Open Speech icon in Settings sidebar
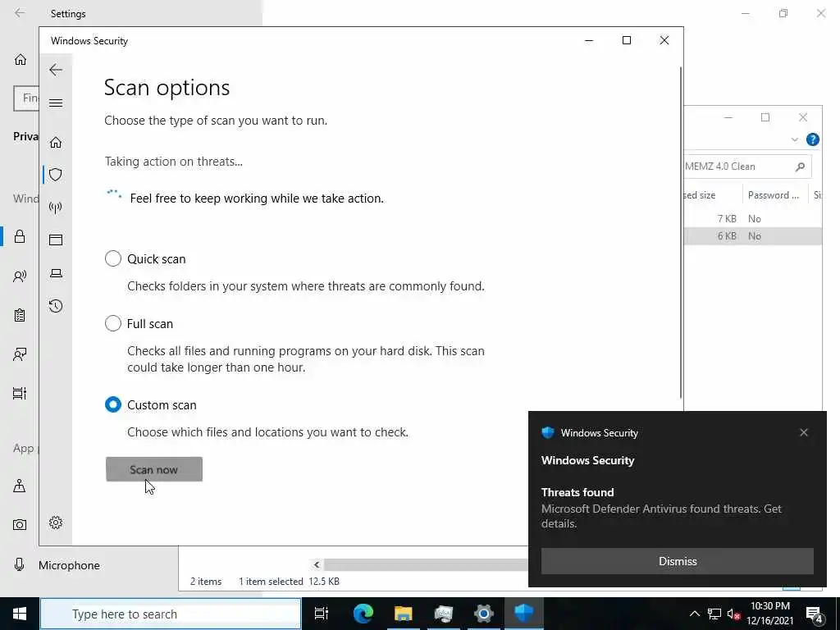Image resolution: width=840 pixels, height=630 pixels. [x=20, y=276]
